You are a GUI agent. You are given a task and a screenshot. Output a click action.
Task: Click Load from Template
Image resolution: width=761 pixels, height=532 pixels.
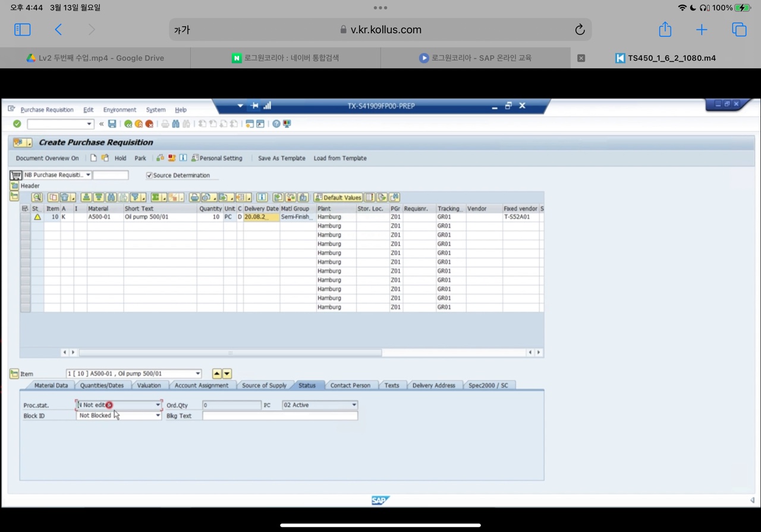coord(340,158)
